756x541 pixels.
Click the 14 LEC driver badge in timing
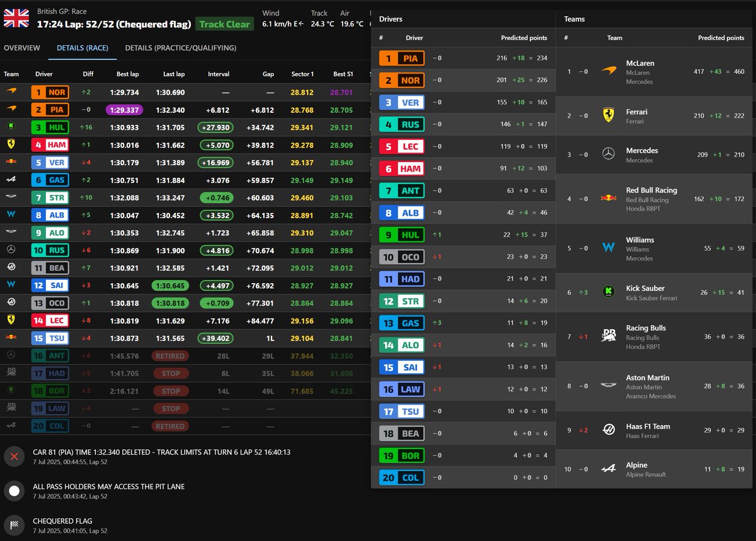(50, 321)
